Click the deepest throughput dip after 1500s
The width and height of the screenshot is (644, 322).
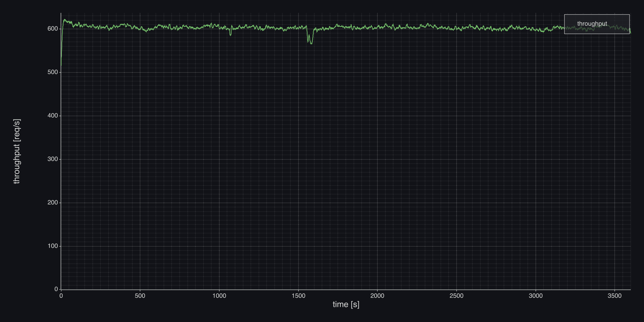[x=311, y=43]
